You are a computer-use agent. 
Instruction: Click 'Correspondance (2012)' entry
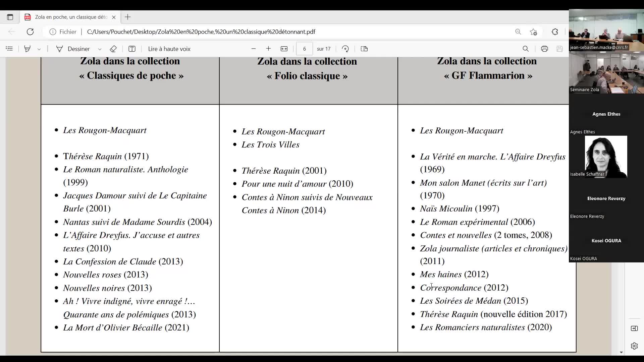point(464,288)
